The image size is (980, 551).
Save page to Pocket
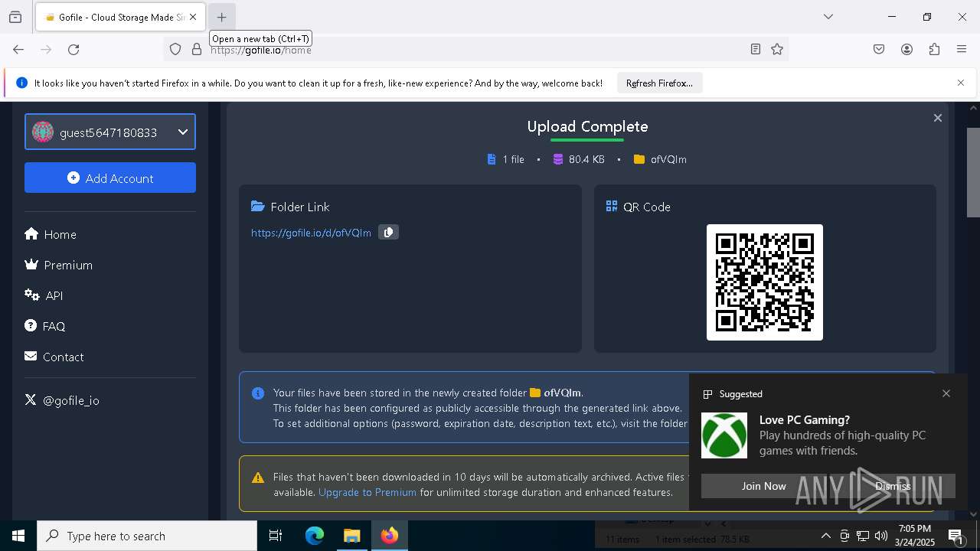click(879, 50)
